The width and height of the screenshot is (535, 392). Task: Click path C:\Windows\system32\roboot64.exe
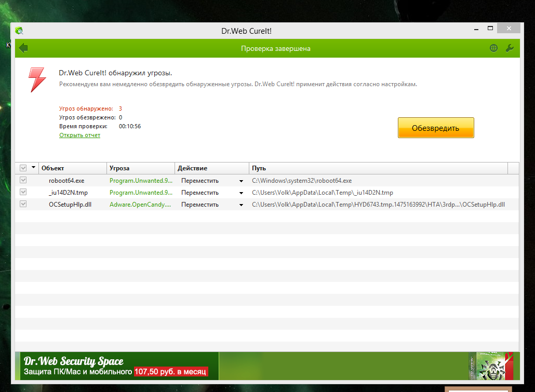(302, 181)
